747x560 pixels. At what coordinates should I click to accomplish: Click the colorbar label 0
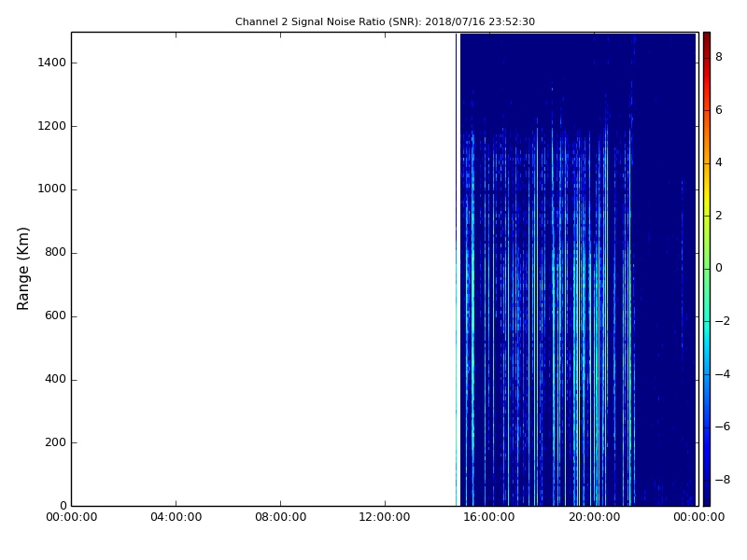(719, 268)
